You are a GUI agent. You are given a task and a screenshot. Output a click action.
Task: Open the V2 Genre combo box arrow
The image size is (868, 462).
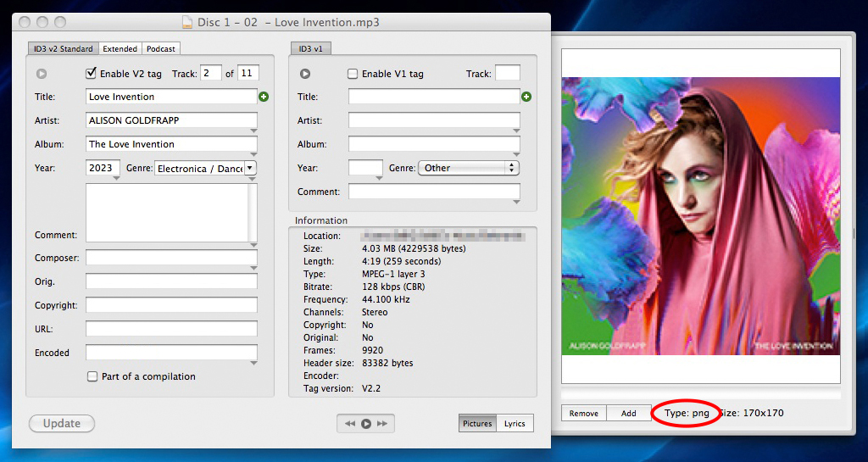(x=250, y=168)
